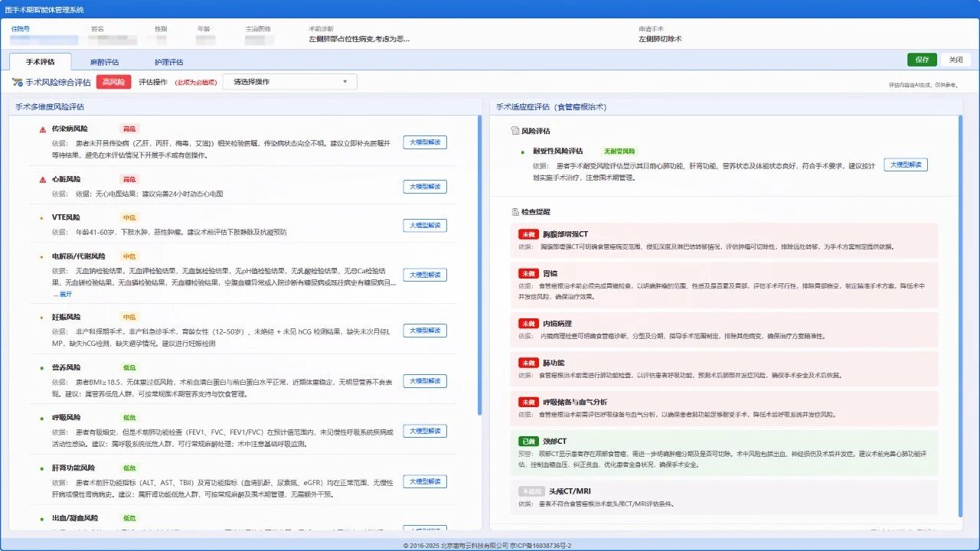Click the 未做 badge beside 肺功能
Image resolution: width=980 pixels, height=551 pixels.
528,363
